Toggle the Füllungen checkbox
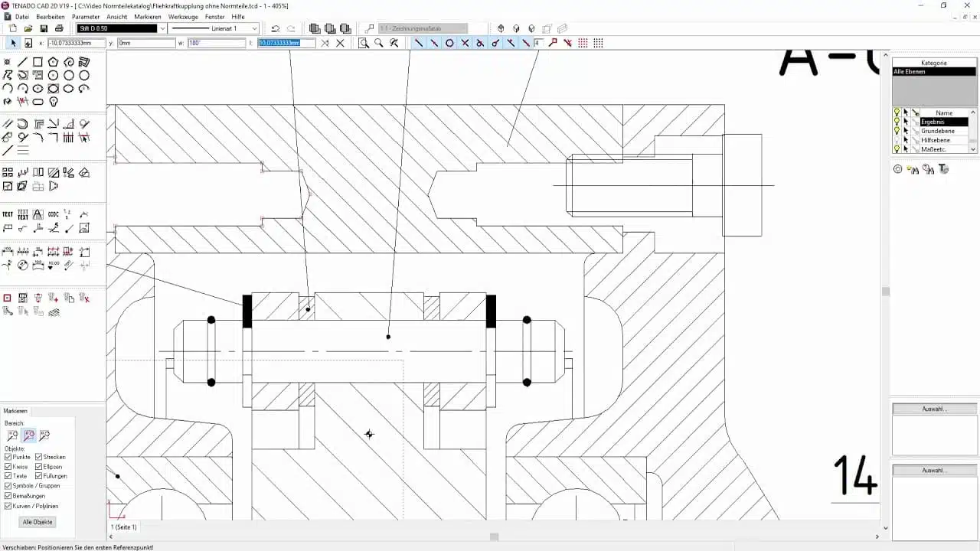The image size is (980, 551). pyautogui.click(x=38, y=476)
